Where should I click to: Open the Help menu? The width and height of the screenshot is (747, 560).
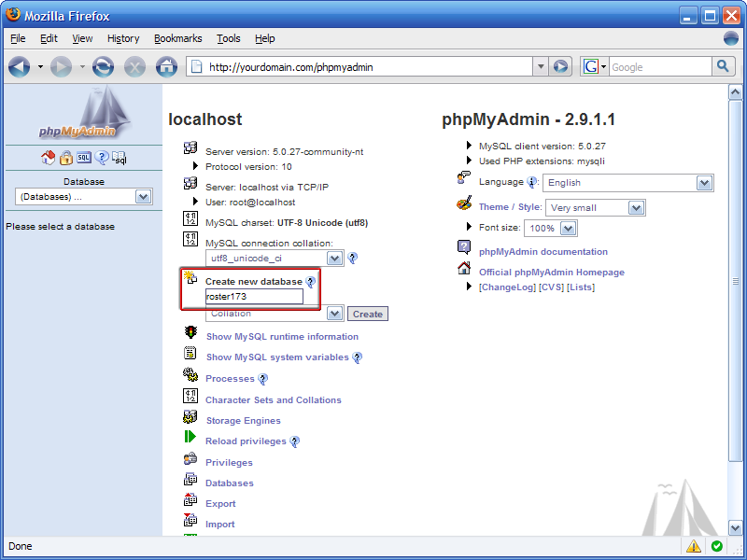[265, 38]
